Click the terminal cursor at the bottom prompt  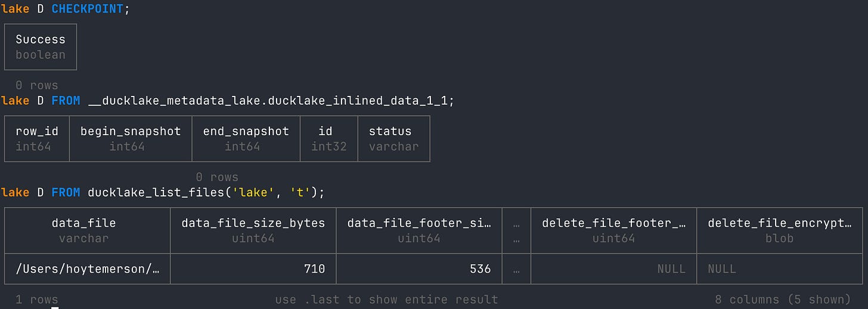pyautogui.click(x=55, y=307)
